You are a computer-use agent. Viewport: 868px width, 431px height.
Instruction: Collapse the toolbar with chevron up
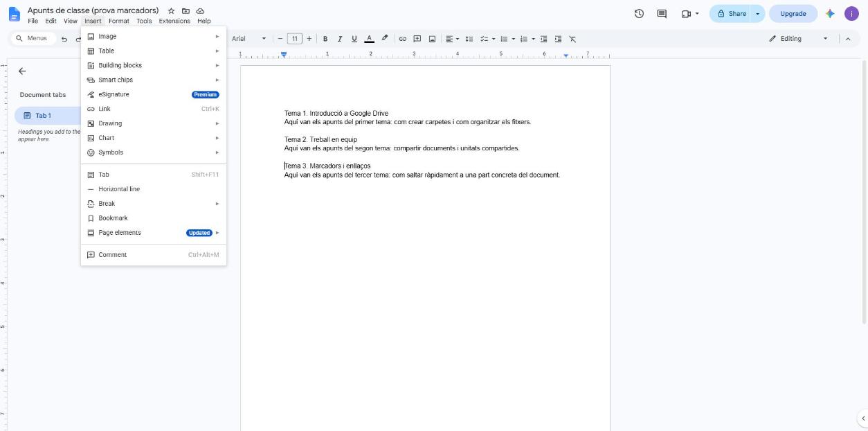(848, 39)
